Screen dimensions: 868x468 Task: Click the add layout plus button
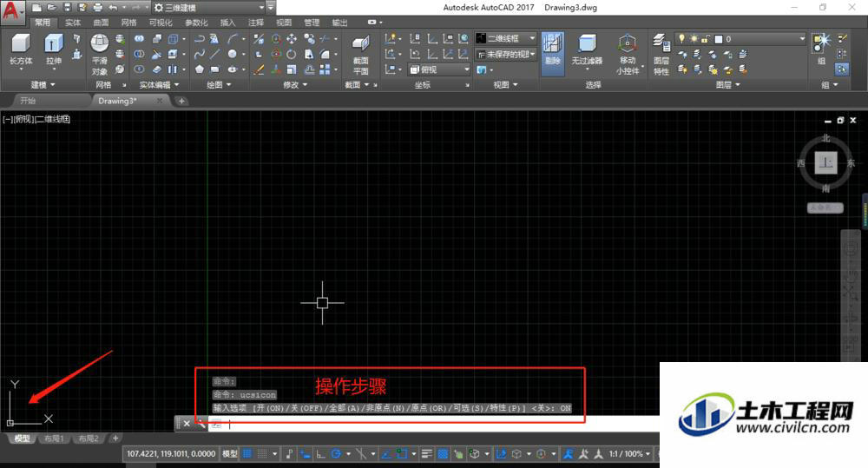[115, 438]
